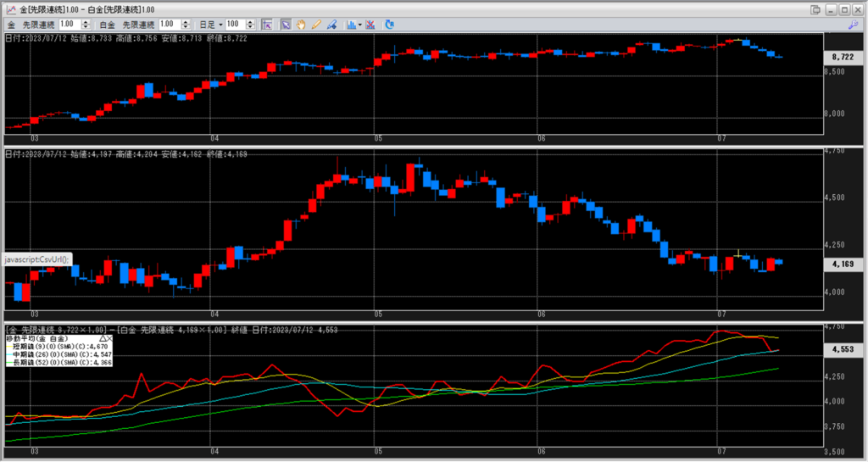Click the platinum chart date and OHLC header line

126,153
